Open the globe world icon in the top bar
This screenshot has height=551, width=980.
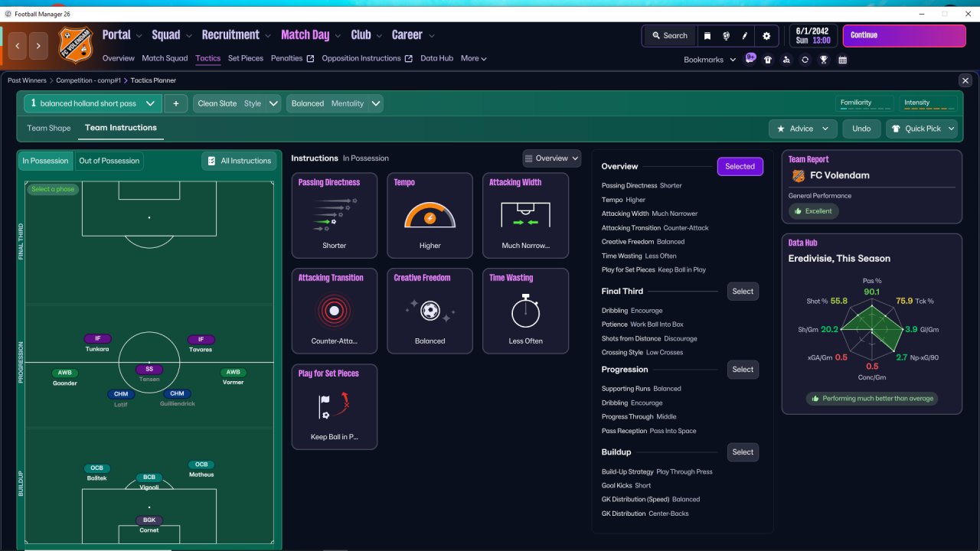click(726, 36)
